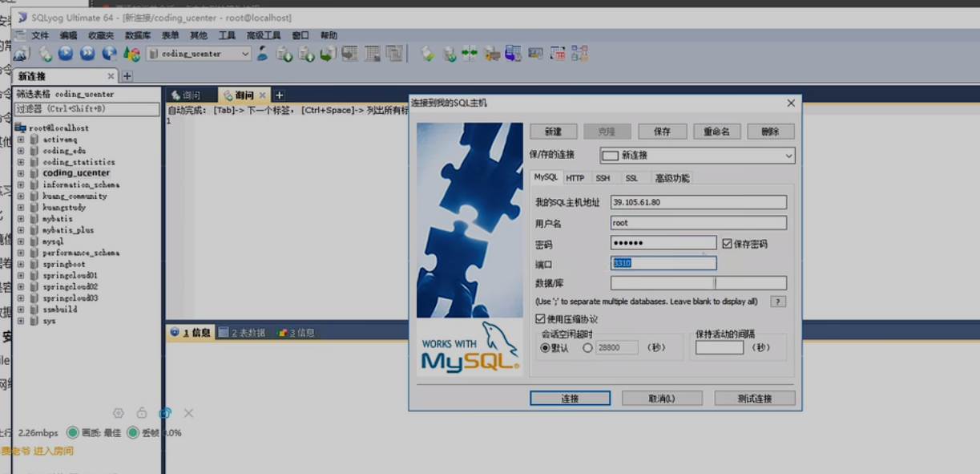Open the schema synchronization green arrows icon

click(469, 54)
